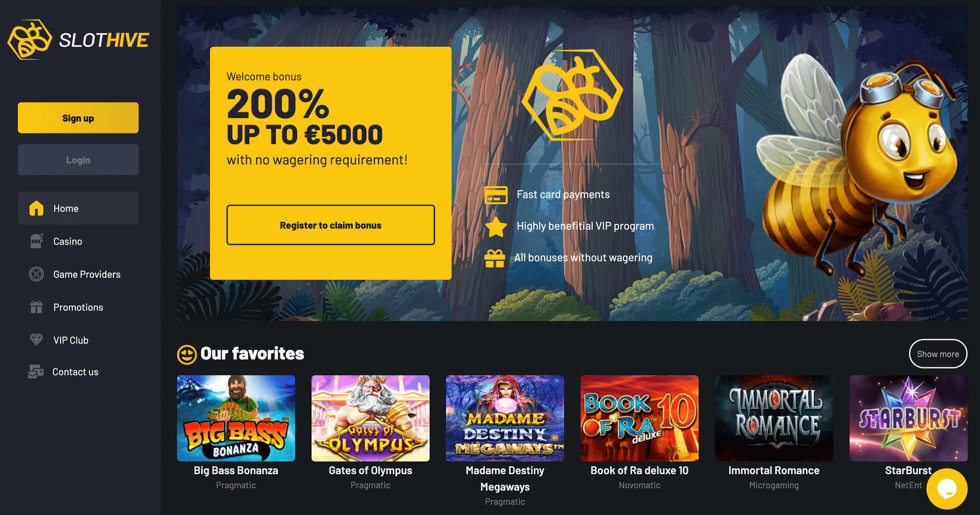The image size is (980, 515).
Task: Click the VIP Club diamond icon
Action: pyautogui.click(x=36, y=340)
